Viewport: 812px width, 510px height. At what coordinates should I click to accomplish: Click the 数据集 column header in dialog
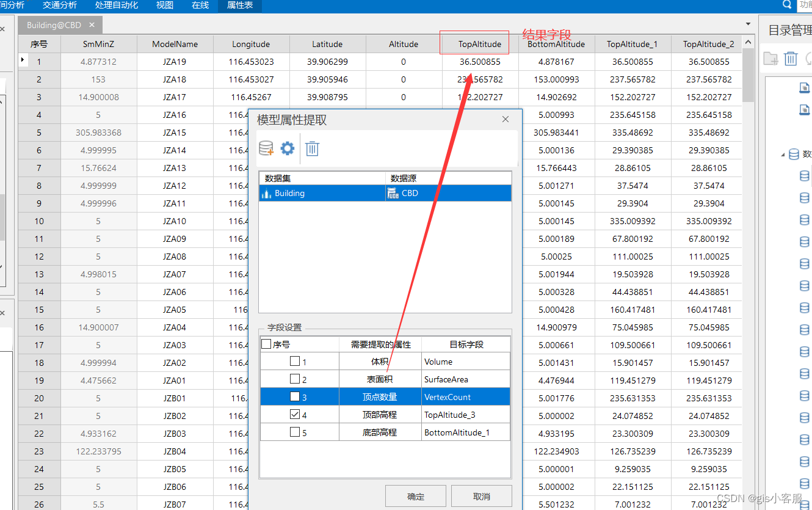pyautogui.click(x=322, y=178)
